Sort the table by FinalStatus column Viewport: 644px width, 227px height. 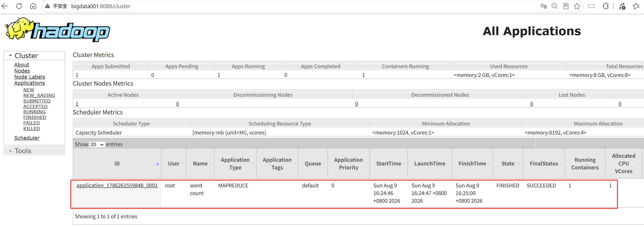[544, 164]
